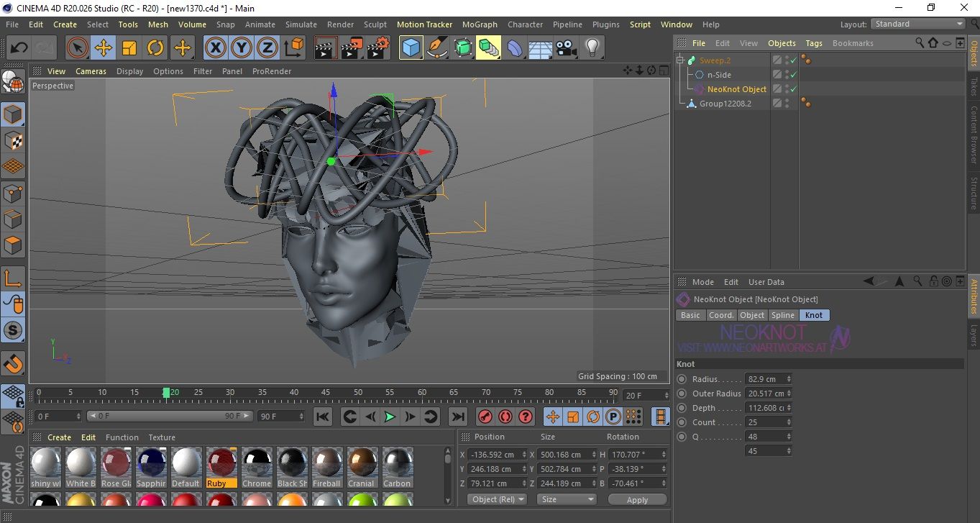Switch to Points mode
Viewport: 980px width, 523px height.
[x=13, y=193]
